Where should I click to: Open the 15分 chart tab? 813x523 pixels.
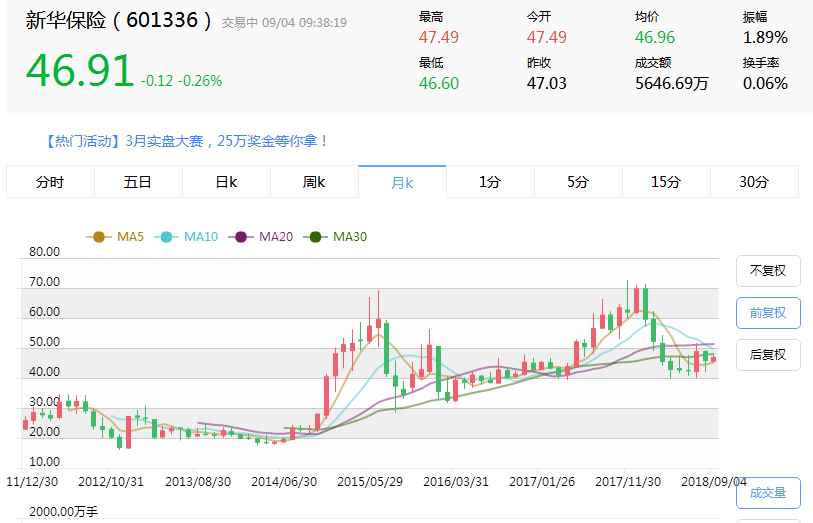666,182
